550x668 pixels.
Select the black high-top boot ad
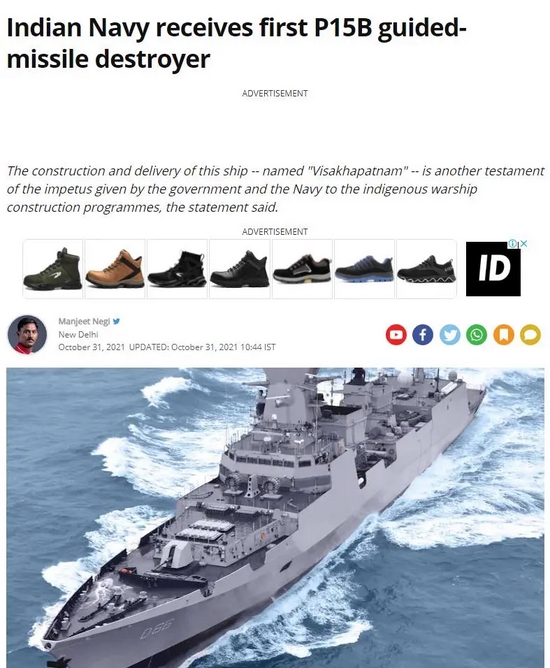coord(177,269)
